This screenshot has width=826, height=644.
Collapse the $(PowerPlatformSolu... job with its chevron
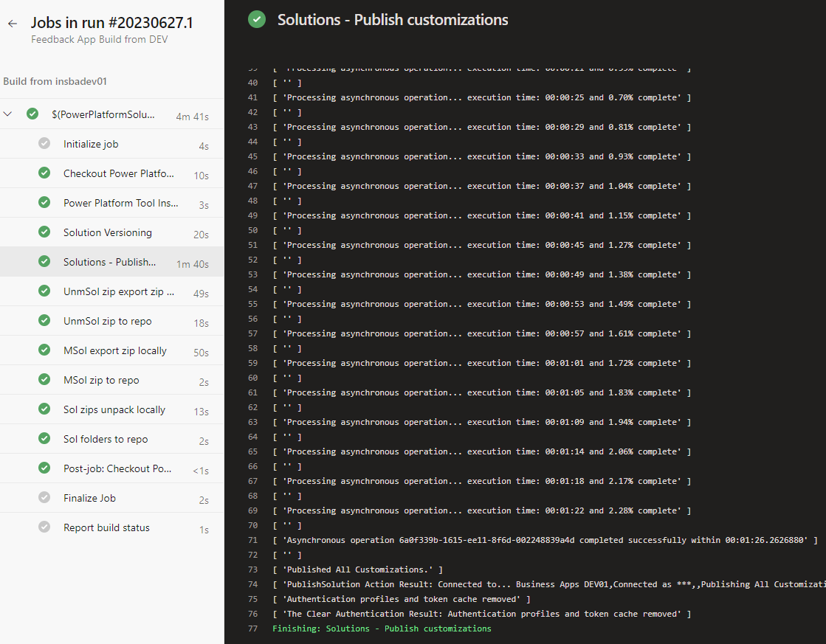[8, 114]
